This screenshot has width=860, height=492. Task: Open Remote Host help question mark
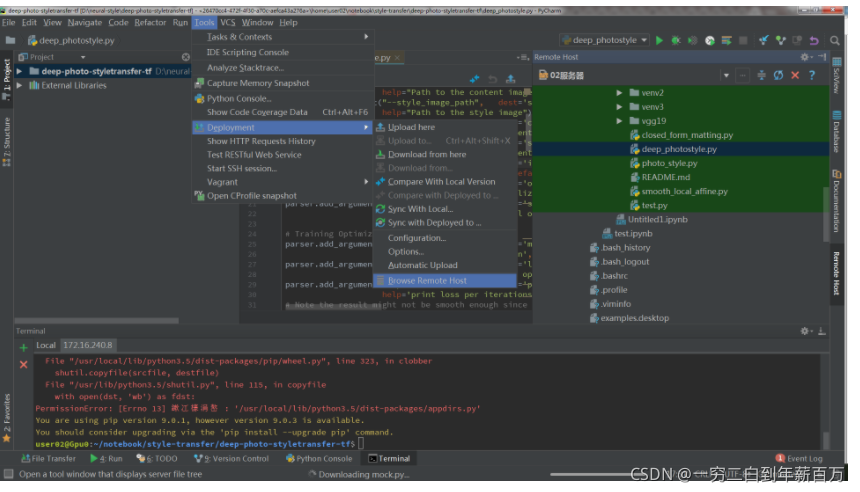tap(812, 75)
